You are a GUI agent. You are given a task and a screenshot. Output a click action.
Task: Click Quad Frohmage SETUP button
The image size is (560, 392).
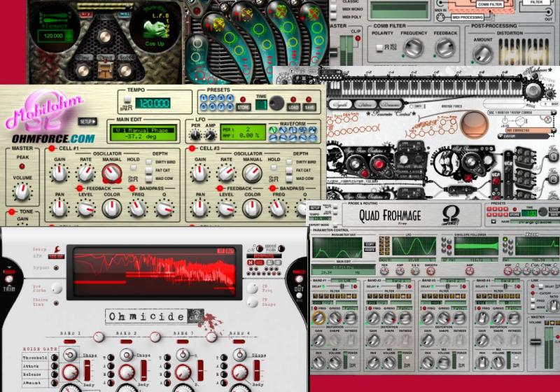315,208
